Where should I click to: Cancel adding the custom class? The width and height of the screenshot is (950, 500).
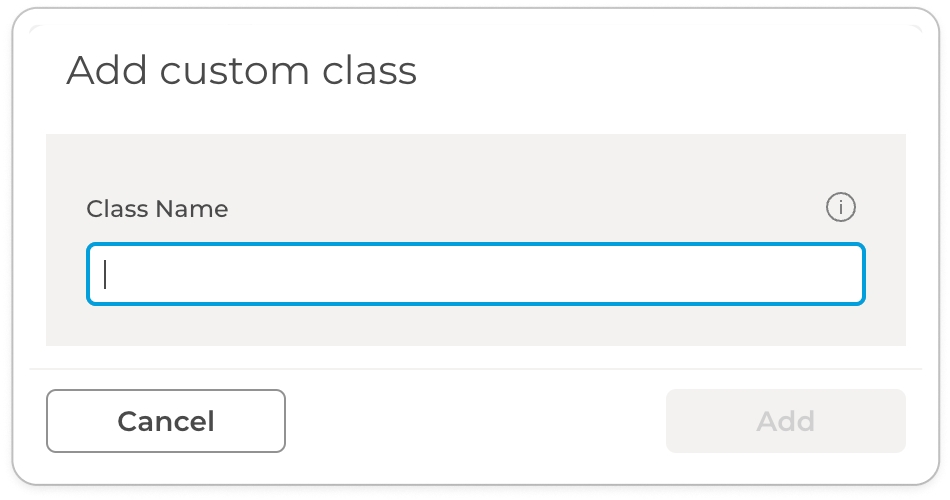click(x=166, y=421)
